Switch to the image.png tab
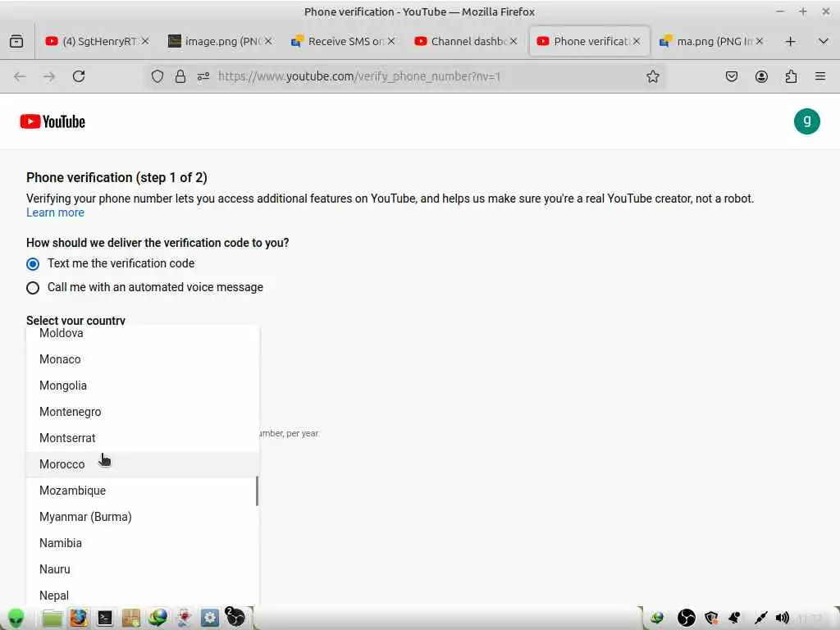The image size is (840, 630). pyautogui.click(x=220, y=41)
